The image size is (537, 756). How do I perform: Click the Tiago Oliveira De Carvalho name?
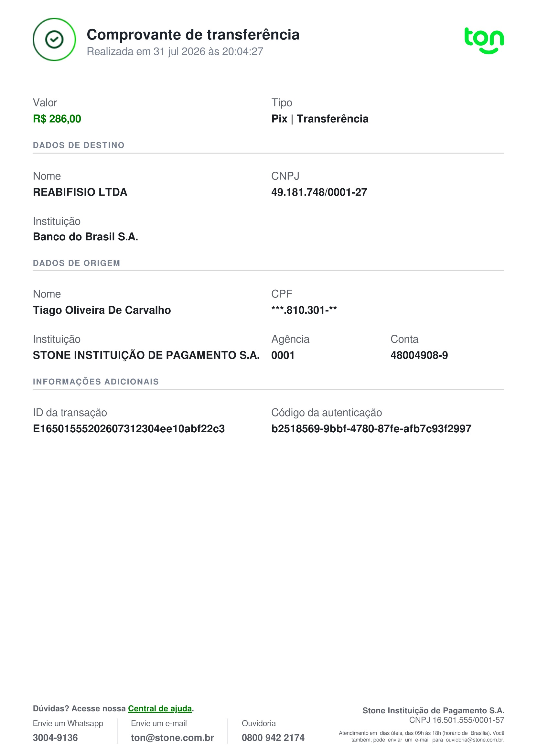pos(102,310)
